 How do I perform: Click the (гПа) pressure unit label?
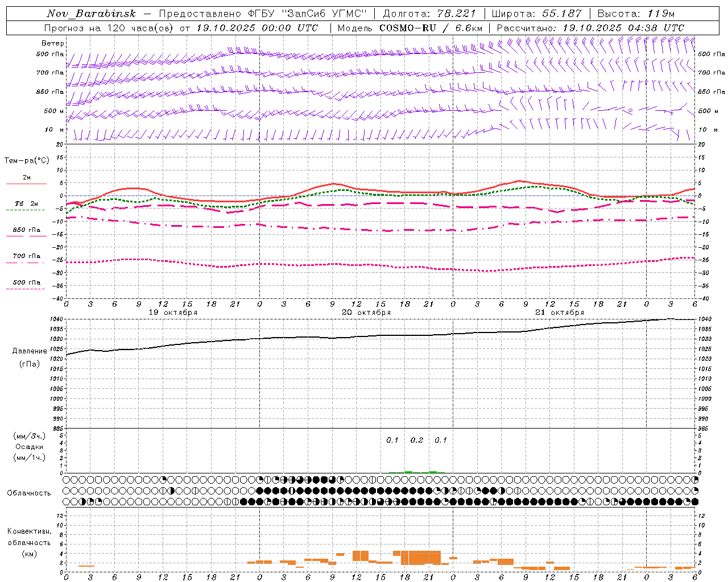[x=30, y=364]
